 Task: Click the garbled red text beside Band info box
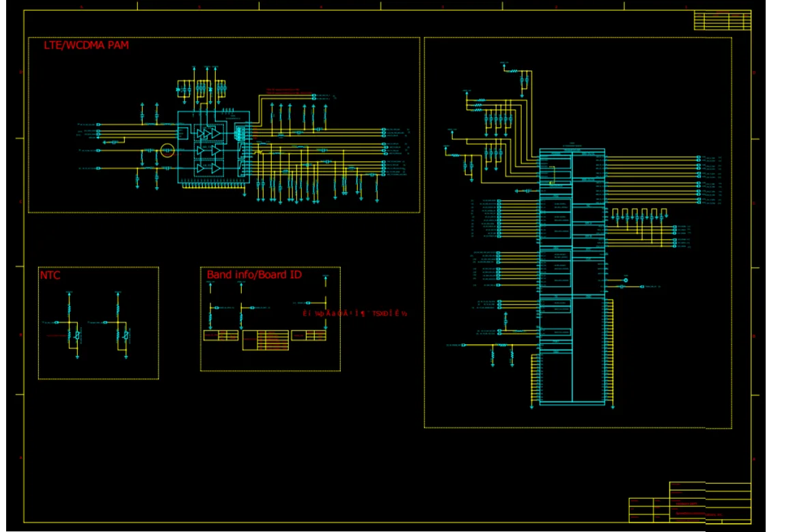(354, 313)
